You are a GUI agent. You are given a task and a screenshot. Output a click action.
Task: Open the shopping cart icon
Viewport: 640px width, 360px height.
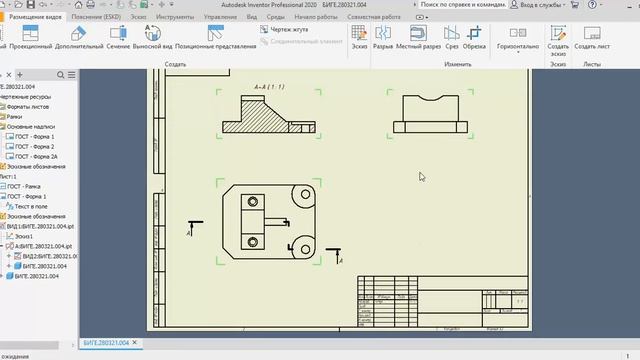coord(575,5)
